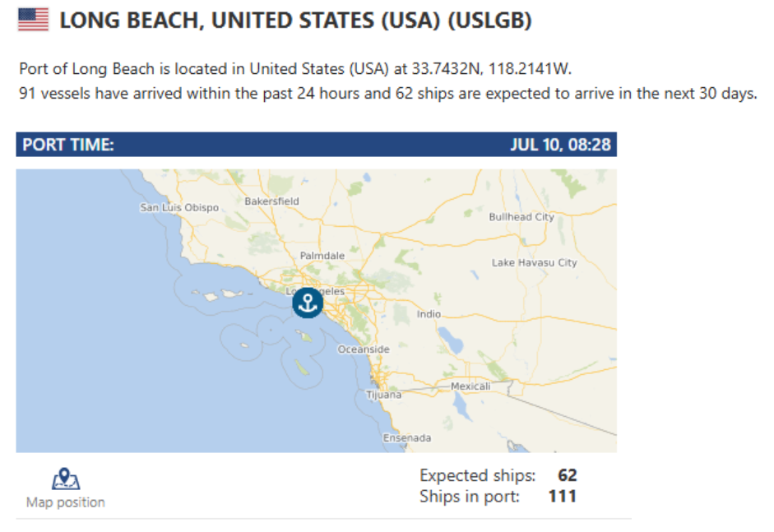The image size is (774, 532).
Task: Click the JUL 10, 08:28 port time
Action: coord(560,145)
